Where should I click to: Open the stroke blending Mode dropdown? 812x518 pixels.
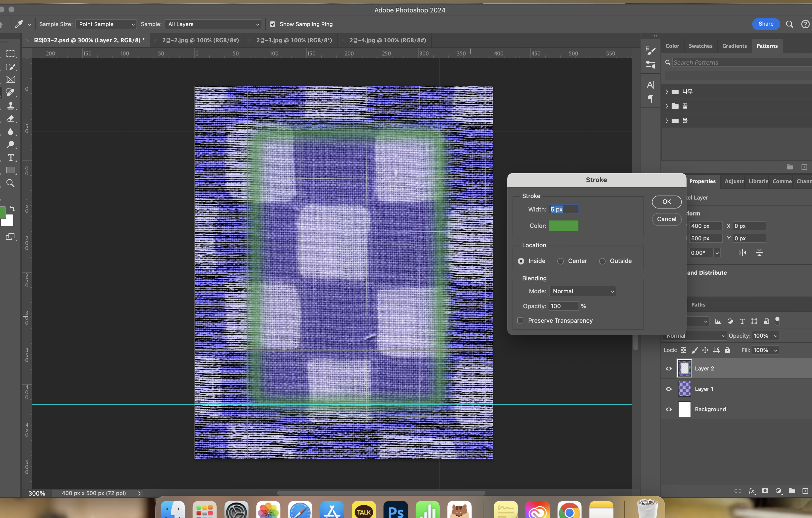(582, 291)
